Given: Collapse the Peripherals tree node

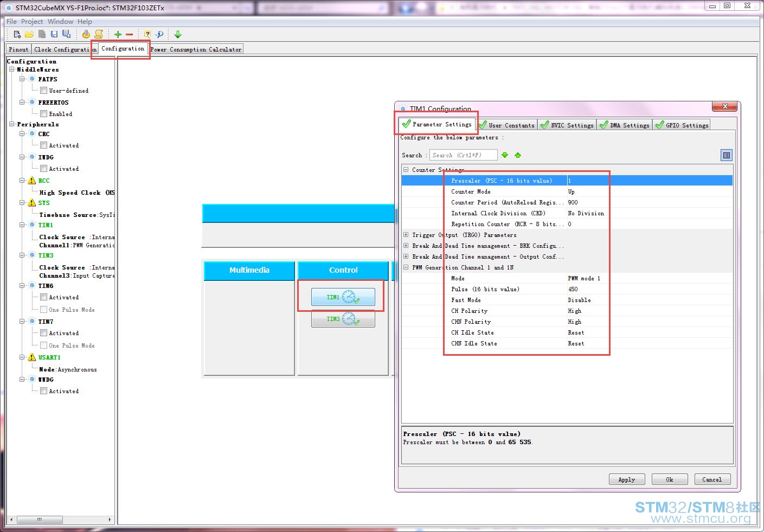Looking at the screenshot, I should pyautogui.click(x=11, y=124).
